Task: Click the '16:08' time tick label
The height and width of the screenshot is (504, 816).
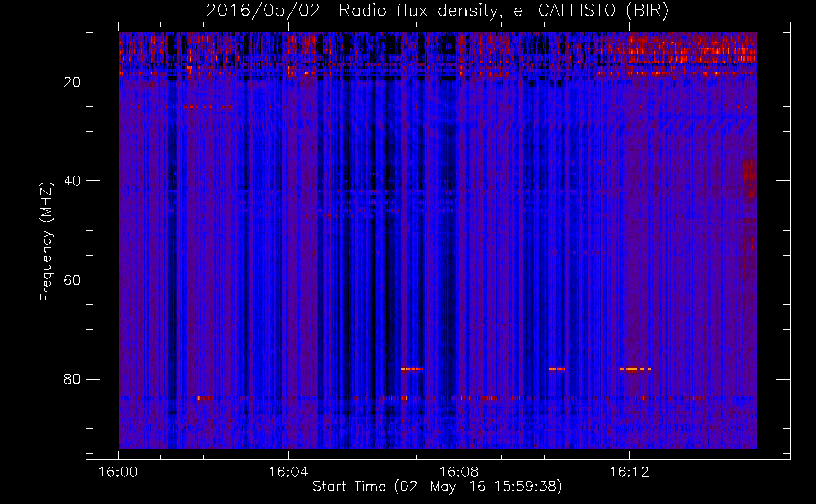Action: coord(459,472)
